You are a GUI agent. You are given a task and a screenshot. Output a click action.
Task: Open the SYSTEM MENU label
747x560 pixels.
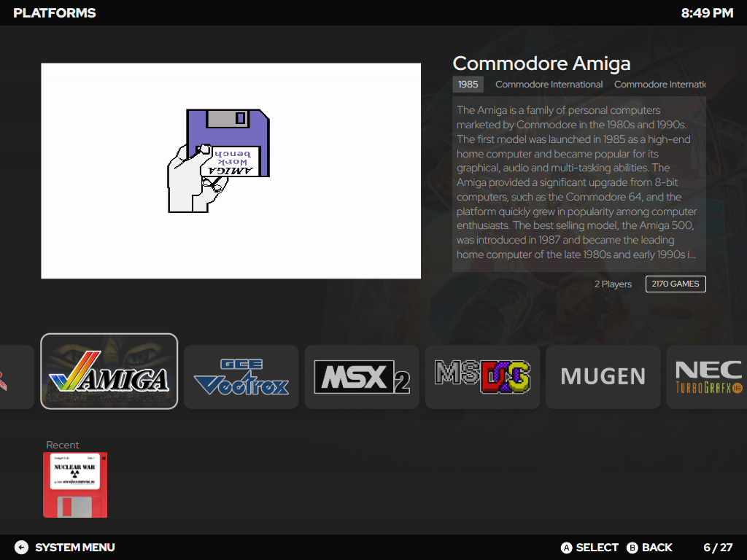point(75,548)
